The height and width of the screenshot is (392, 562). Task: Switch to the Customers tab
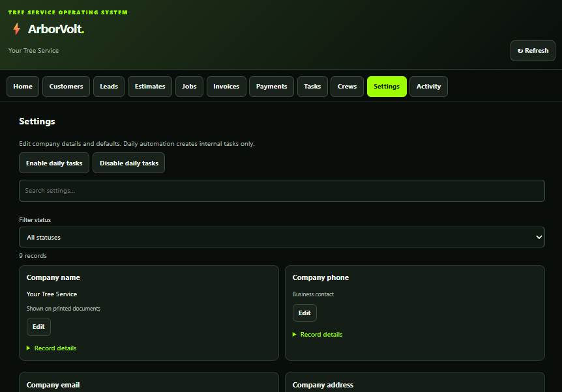tap(66, 87)
